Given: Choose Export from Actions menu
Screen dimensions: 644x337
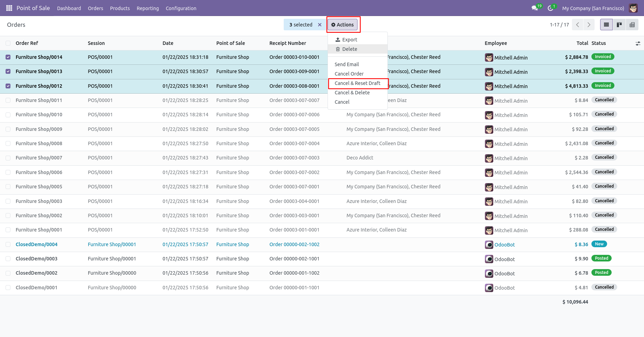Looking at the screenshot, I should (358, 40).
